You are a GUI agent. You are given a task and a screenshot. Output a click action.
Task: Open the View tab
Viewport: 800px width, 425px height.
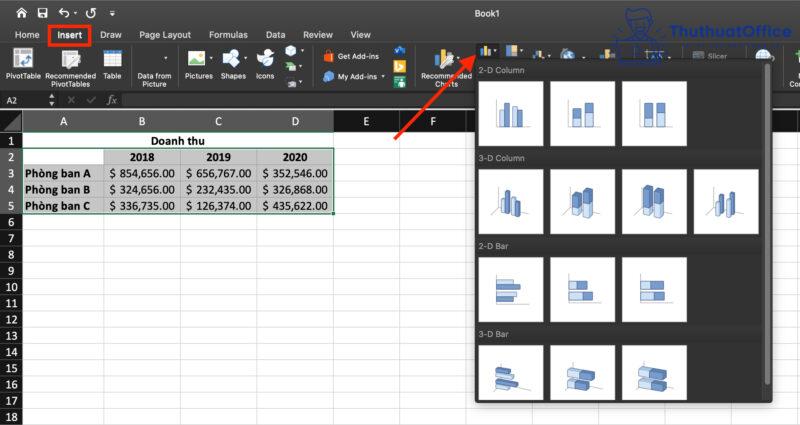360,35
